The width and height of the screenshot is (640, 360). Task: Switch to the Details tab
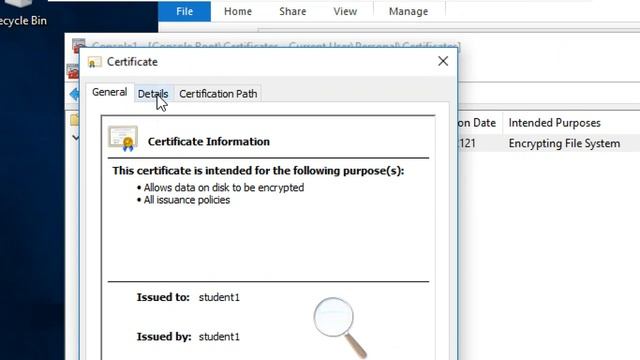coord(153,94)
